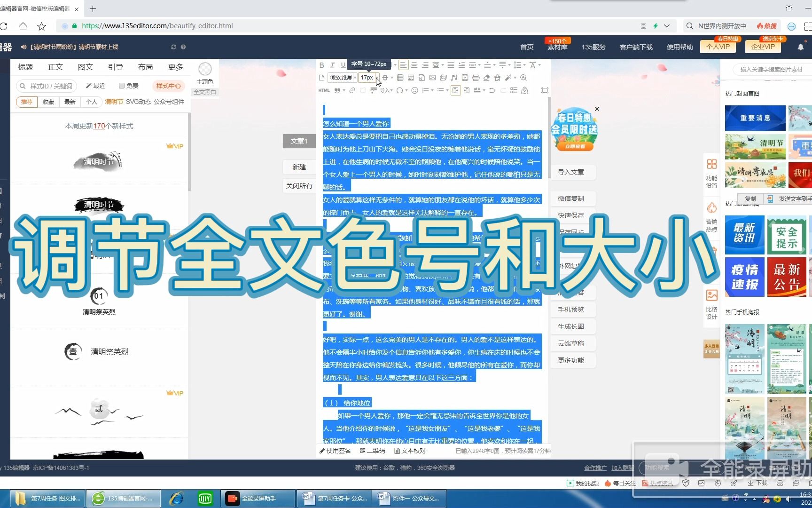Viewport: 812px width, 508px height.
Task: Open the 微软雅黑 font family dropdown
Action: click(x=342, y=78)
